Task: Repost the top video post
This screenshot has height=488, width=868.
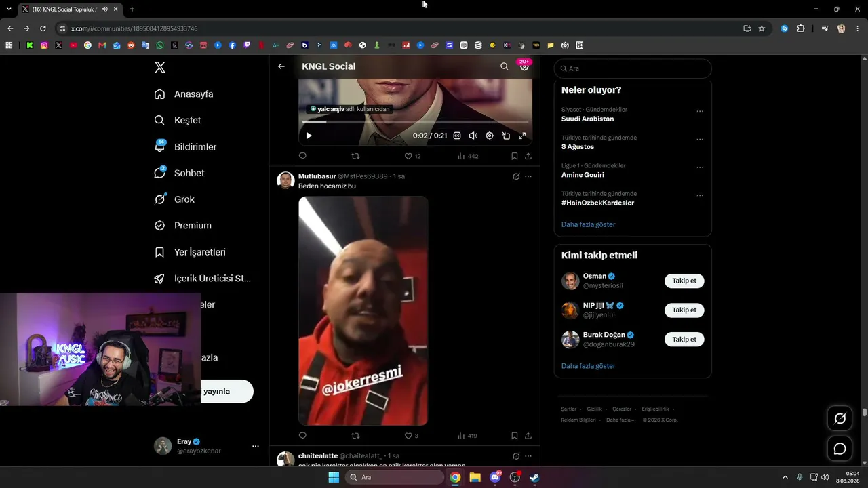Action: pyautogui.click(x=355, y=156)
